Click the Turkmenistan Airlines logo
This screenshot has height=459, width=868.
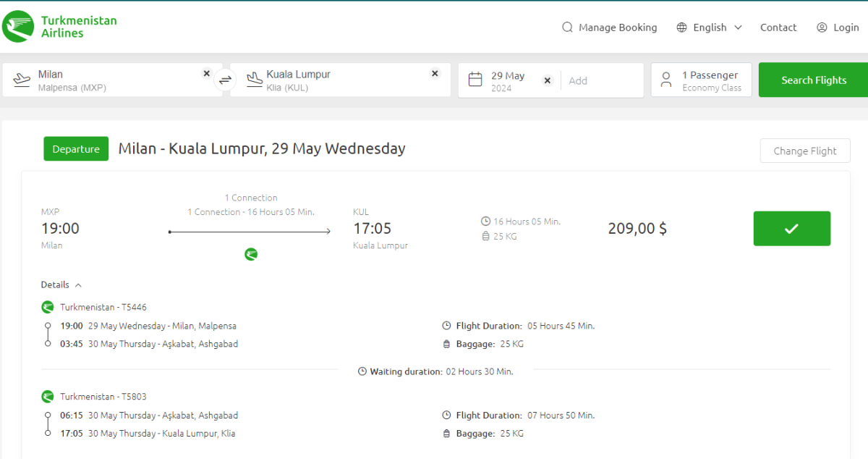tap(59, 27)
